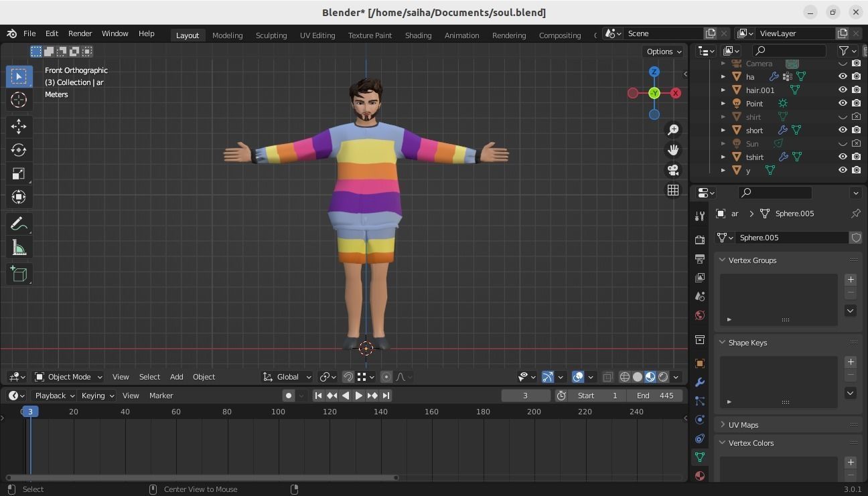Click the current frame field showing 3
Image resolution: width=868 pixels, height=496 pixels.
coord(526,396)
